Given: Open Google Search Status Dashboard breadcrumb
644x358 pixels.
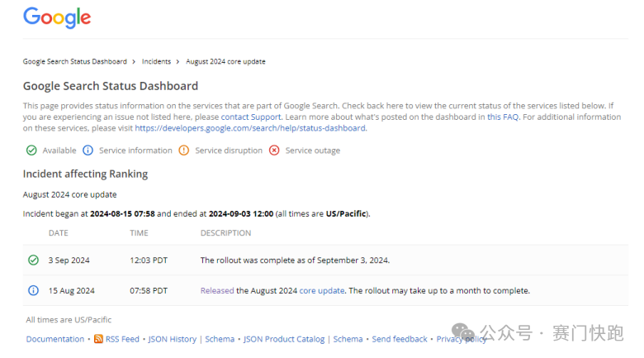Looking at the screenshot, I should point(74,61).
